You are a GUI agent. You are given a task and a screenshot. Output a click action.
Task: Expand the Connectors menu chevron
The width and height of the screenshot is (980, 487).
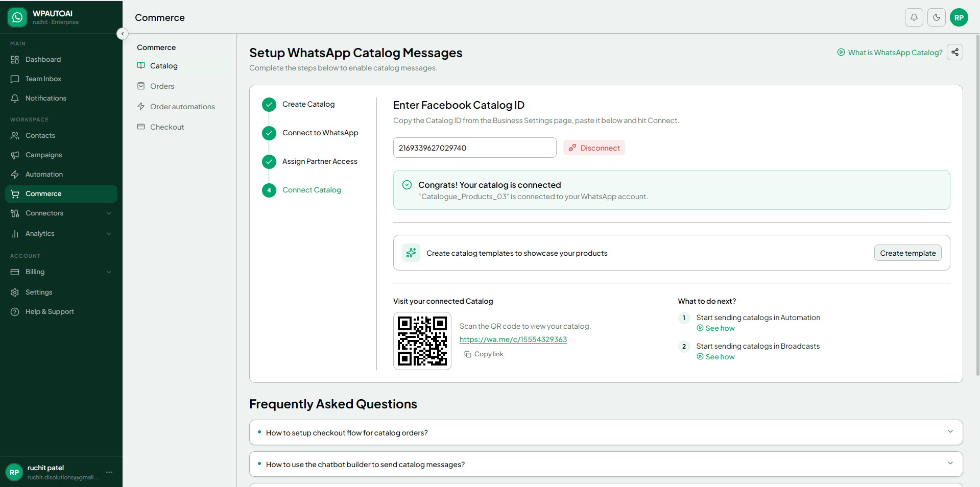(109, 213)
